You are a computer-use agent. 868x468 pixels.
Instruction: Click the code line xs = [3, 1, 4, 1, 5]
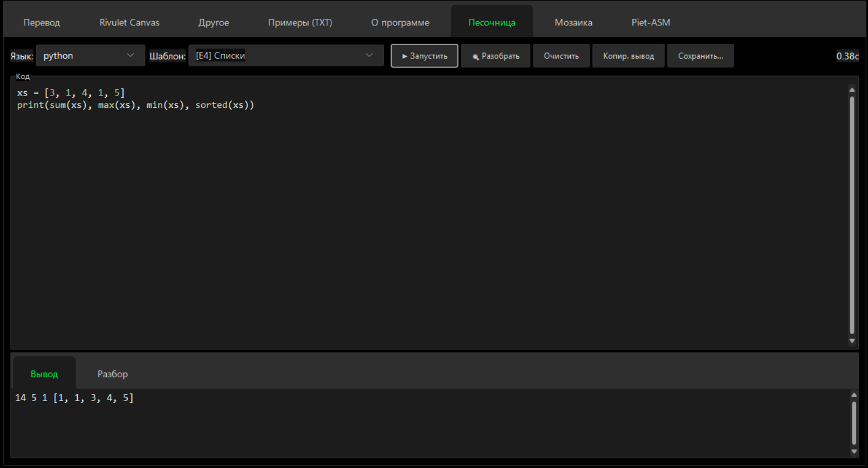(x=71, y=93)
